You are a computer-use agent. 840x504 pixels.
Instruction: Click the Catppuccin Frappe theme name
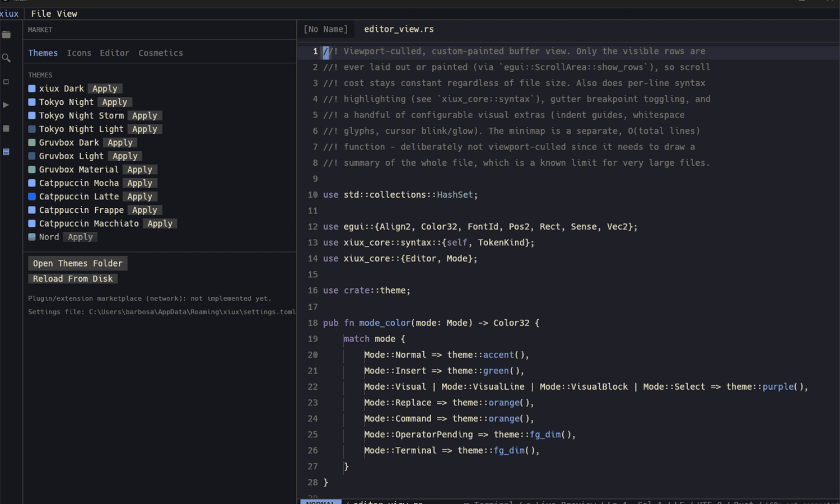82,209
